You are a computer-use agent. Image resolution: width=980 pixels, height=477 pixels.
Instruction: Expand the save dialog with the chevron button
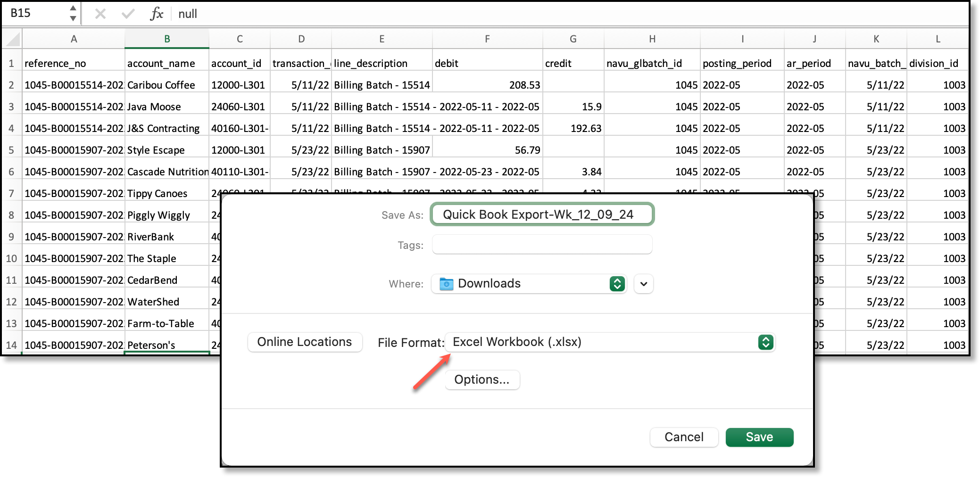(x=644, y=284)
